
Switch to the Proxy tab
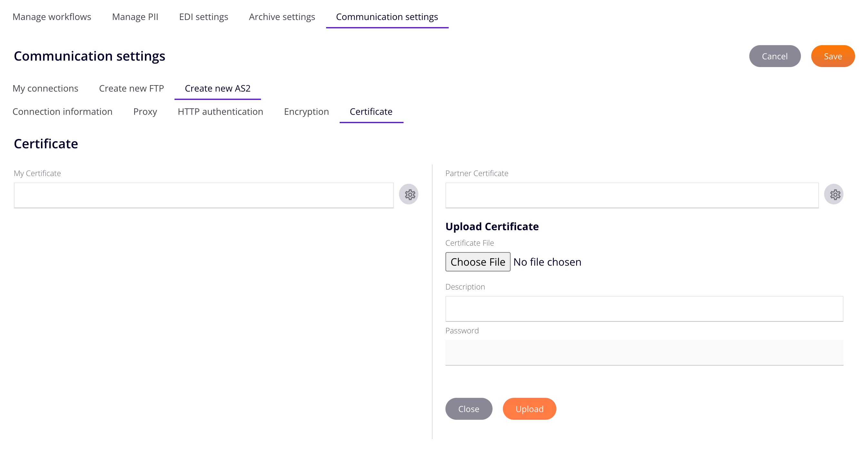pos(145,111)
